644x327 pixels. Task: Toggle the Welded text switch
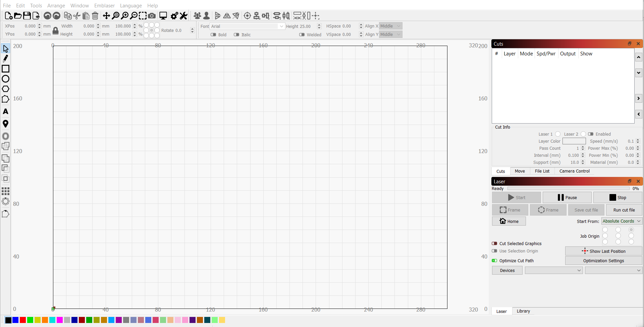tap(302, 35)
